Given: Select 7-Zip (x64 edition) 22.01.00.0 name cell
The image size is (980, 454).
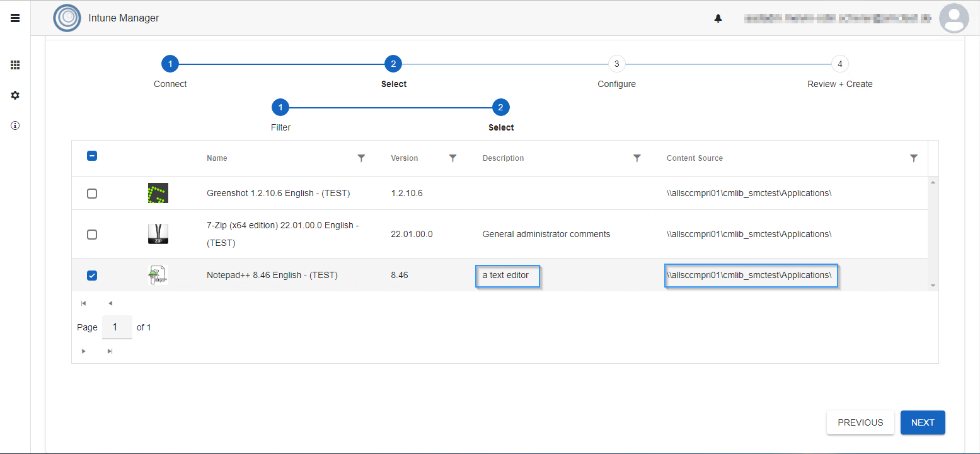Looking at the screenshot, I should [283, 234].
